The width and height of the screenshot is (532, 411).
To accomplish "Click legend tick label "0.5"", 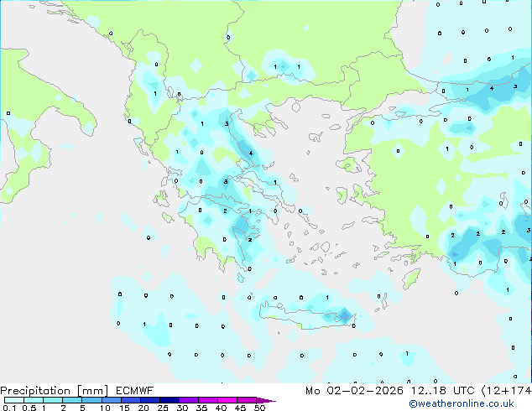I will point(29,408).
